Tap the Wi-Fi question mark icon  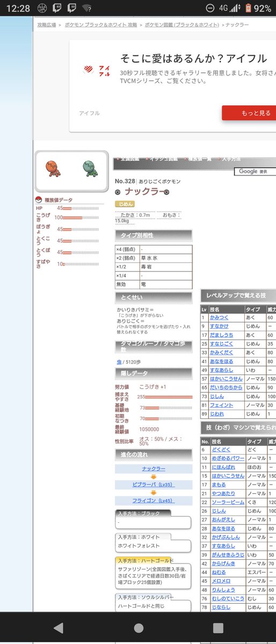click(86, 8)
